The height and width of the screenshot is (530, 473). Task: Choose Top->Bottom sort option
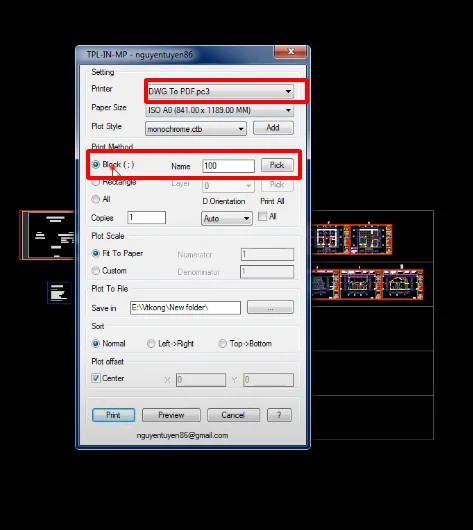click(x=222, y=344)
